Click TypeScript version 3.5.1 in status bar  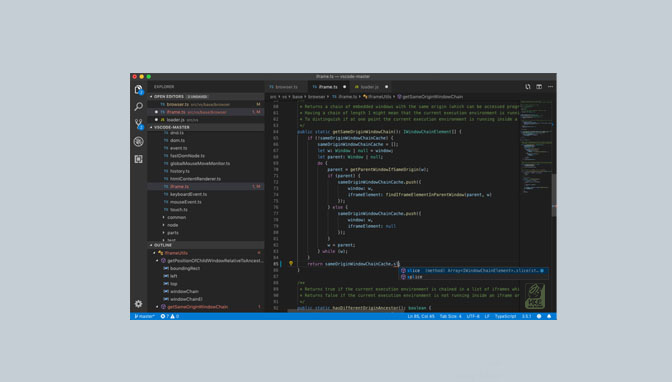tap(526, 316)
